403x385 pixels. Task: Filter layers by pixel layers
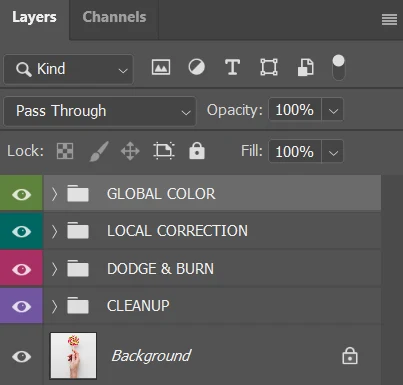(x=161, y=67)
